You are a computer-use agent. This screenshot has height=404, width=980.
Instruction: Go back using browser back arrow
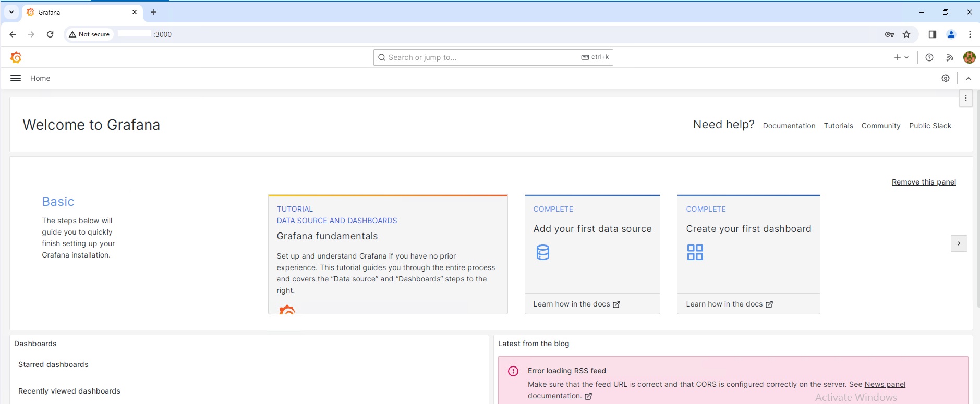click(x=13, y=34)
